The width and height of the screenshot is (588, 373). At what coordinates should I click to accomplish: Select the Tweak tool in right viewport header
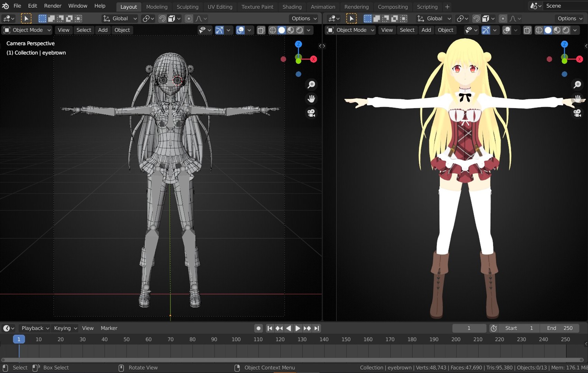351,18
